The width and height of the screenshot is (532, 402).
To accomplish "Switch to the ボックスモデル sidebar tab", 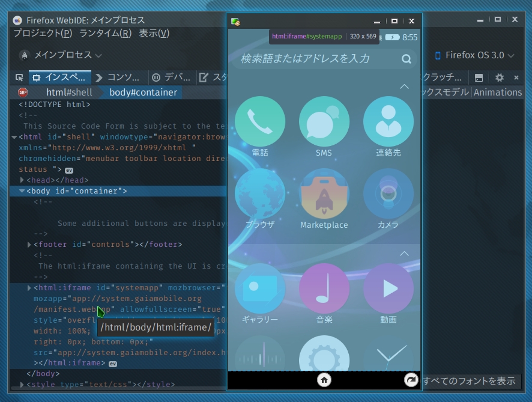I will pos(446,93).
